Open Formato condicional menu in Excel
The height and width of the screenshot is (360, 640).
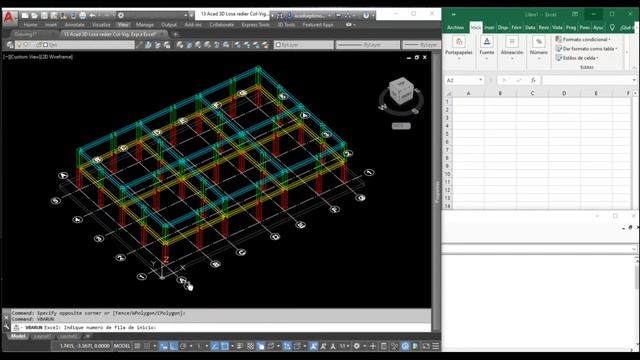(583, 39)
